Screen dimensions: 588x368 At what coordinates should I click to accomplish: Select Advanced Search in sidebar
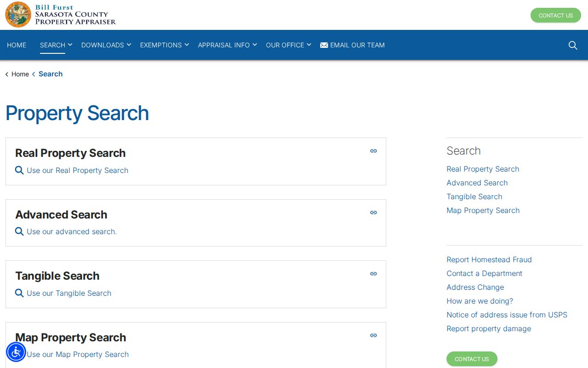[477, 183]
